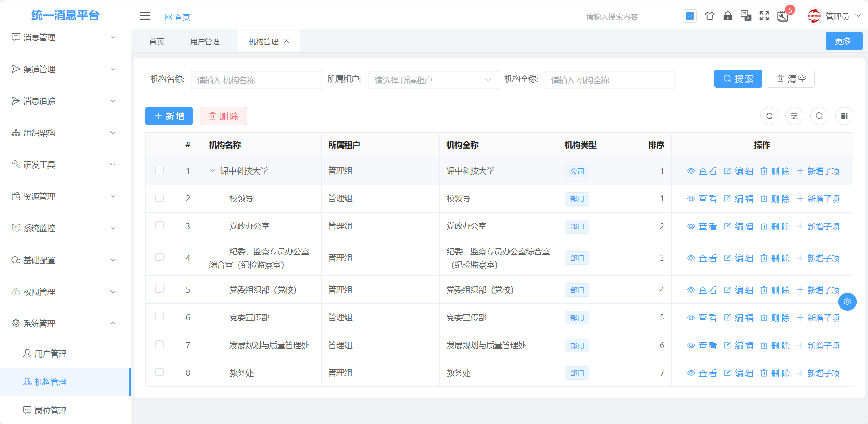The image size is (868, 424).
Task: Select the checkbox for row 8 教务处
Action: (160, 372)
